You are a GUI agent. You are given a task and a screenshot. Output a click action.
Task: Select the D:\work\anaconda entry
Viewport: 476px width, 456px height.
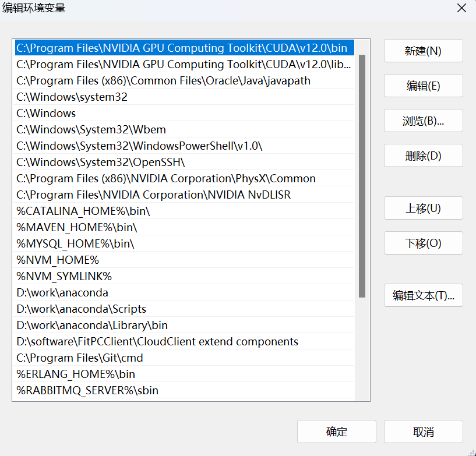(185, 292)
